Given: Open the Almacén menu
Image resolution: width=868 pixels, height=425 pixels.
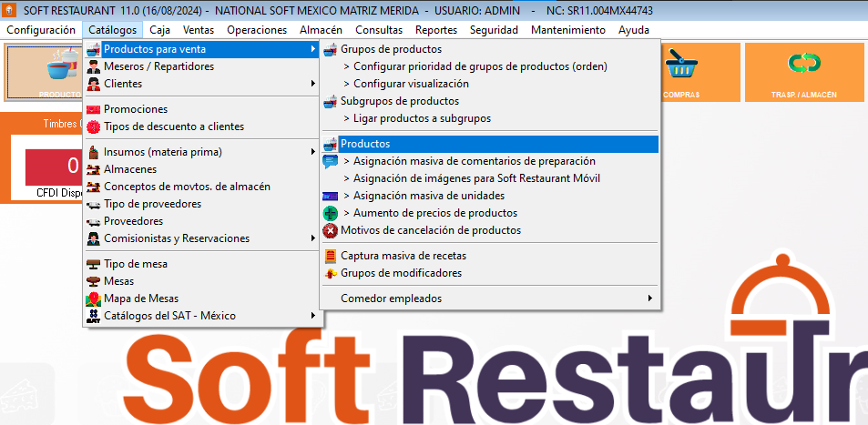Looking at the screenshot, I should coord(322,30).
